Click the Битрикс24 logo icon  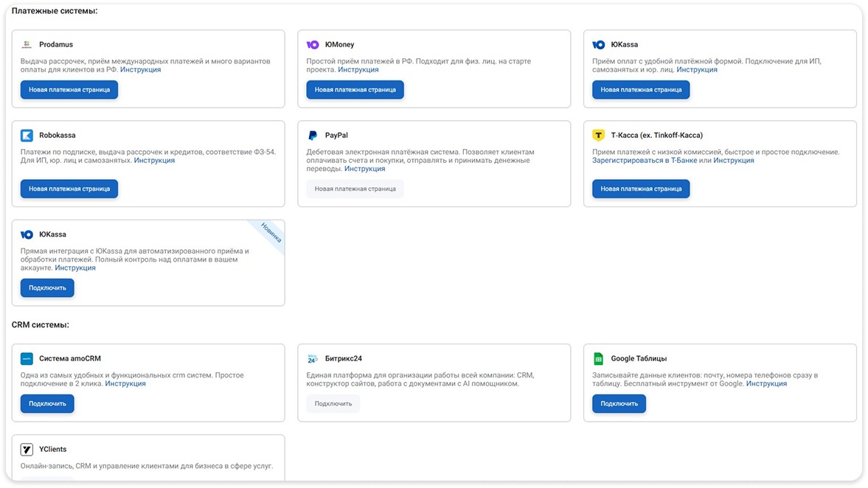point(313,359)
